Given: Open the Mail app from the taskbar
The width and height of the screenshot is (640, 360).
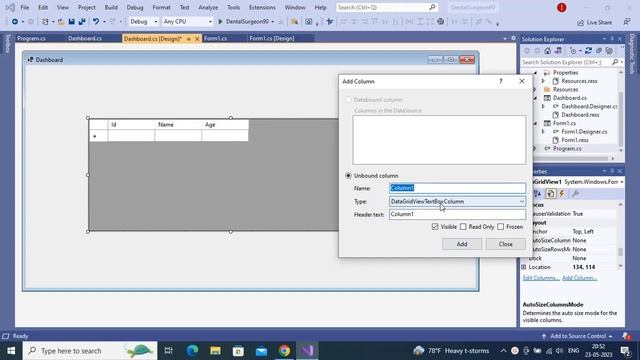Looking at the screenshot, I should (x=261, y=351).
